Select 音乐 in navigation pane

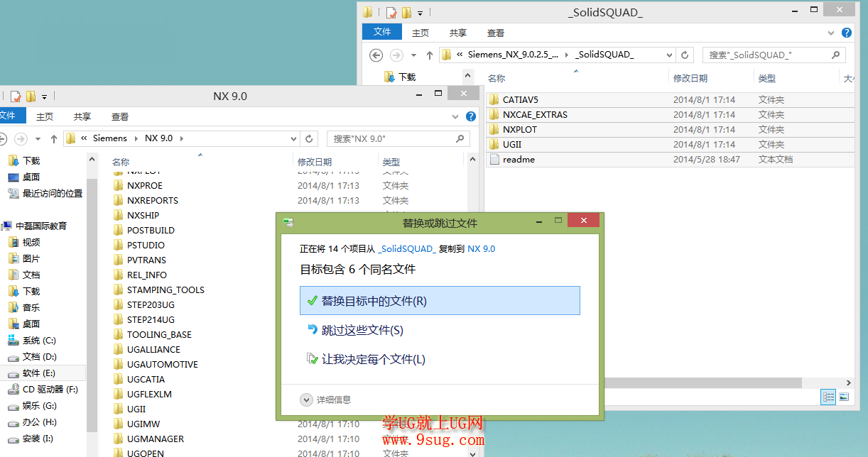(31, 308)
